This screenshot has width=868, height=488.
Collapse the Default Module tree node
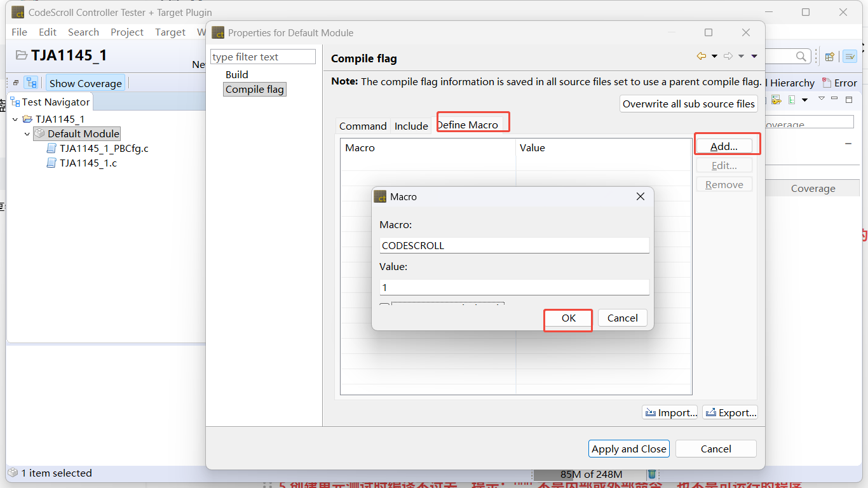tap(27, 134)
